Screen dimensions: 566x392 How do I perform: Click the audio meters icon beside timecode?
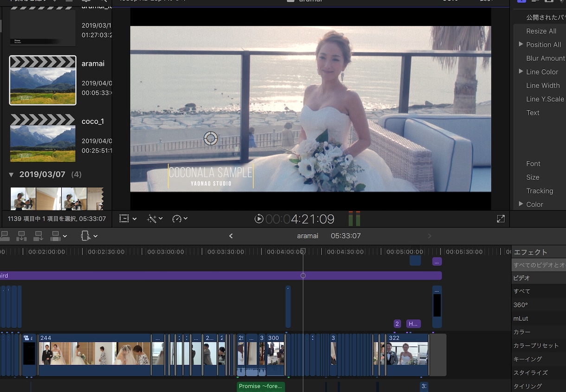point(354,218)
